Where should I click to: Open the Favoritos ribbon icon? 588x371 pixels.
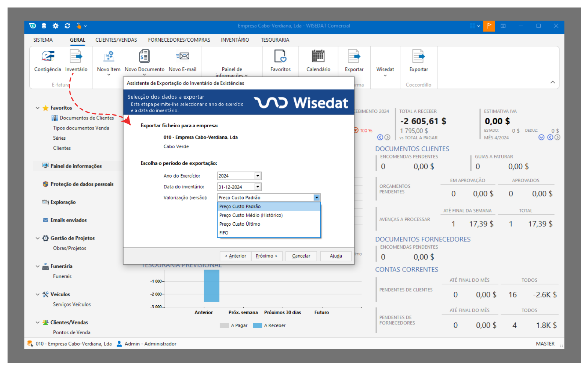coord(280,57)
